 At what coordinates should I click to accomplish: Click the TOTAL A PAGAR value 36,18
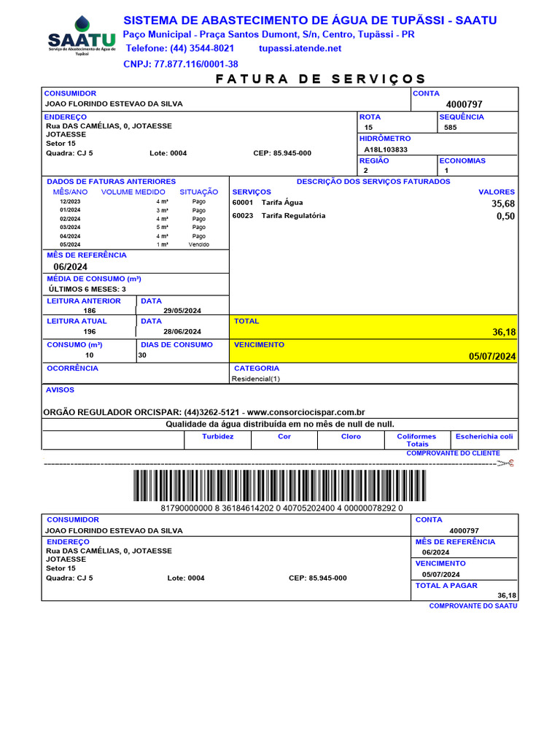tap(507, 595)
